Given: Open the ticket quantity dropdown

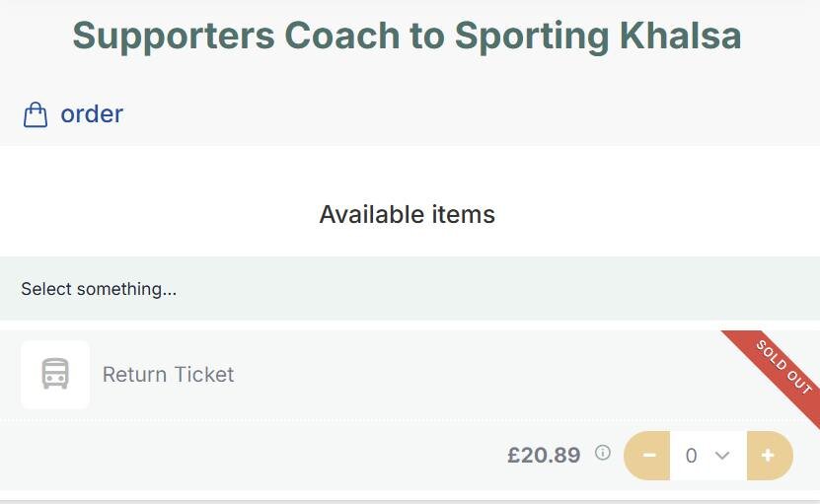Looking at the screenshot, I should 708,456.
